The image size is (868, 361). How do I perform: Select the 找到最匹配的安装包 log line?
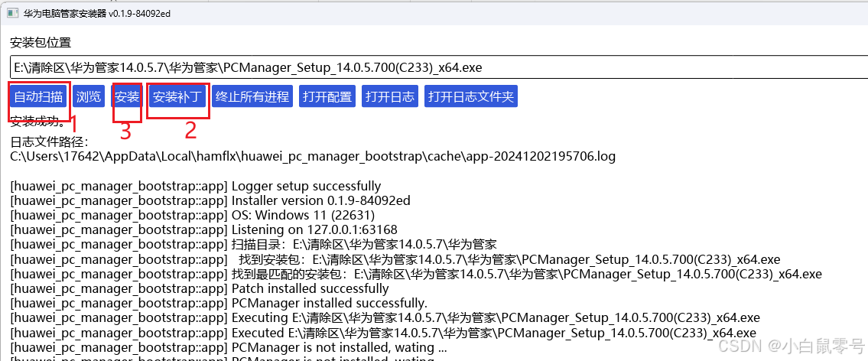[416, 274]
